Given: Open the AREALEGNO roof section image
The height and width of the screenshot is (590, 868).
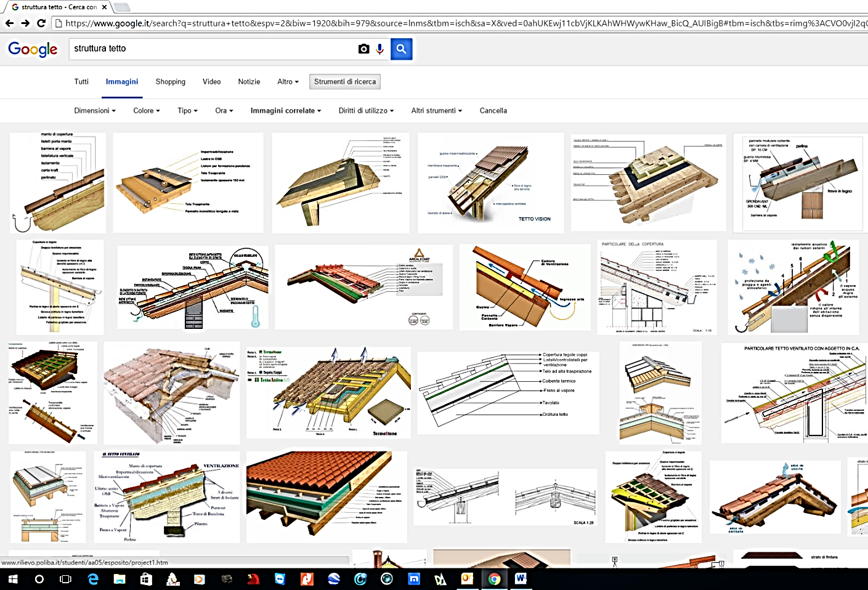Looking at the screenshot, I should pos(363,287).
